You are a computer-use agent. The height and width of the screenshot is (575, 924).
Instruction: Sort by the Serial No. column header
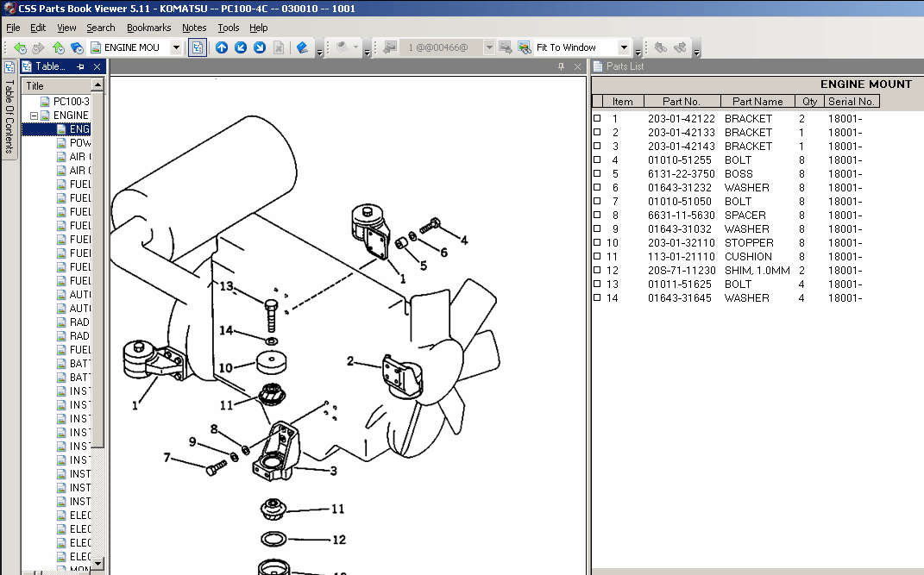[x=852, y=101]
